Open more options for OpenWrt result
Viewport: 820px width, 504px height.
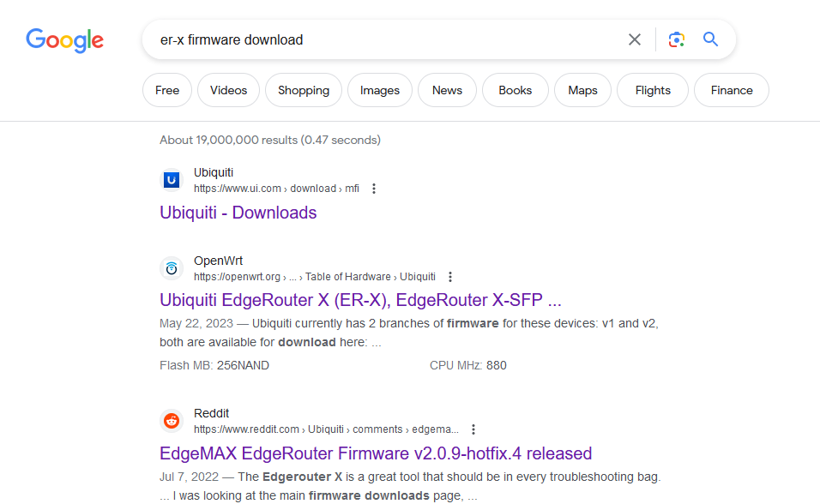coord(450,277)
